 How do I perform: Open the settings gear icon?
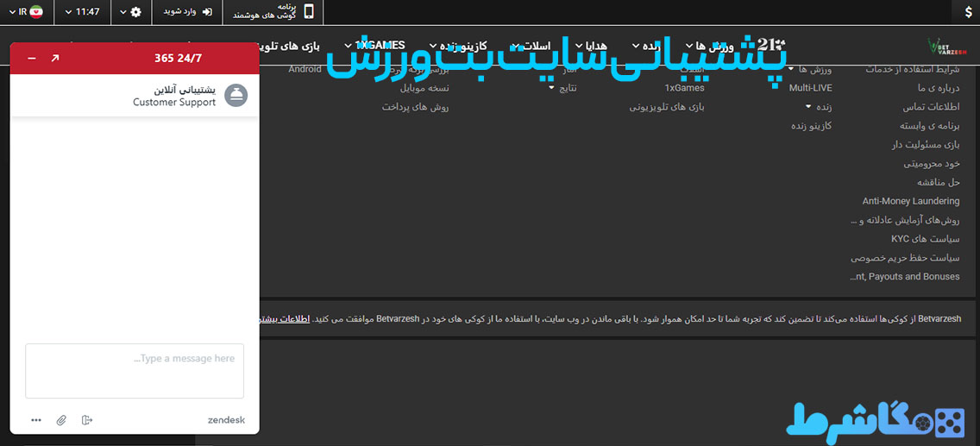[135, 12]
